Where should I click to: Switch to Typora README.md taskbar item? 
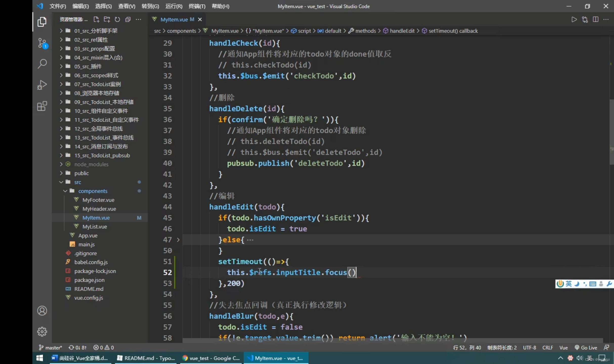click(x=145, y=358)
